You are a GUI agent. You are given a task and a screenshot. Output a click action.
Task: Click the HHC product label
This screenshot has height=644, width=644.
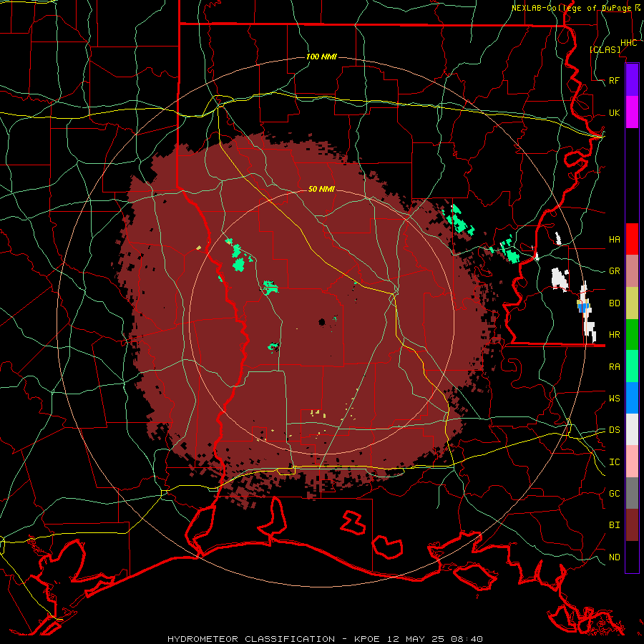[629, 43]
